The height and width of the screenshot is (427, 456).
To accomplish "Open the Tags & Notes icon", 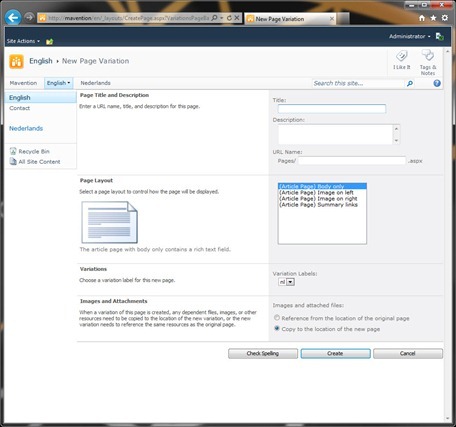I will click(x=428, y=55).
